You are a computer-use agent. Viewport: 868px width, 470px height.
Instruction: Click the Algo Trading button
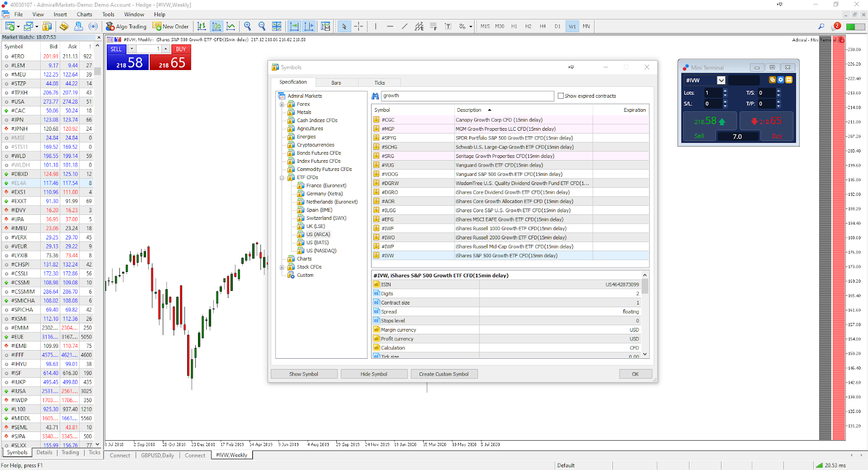point(126,26)
